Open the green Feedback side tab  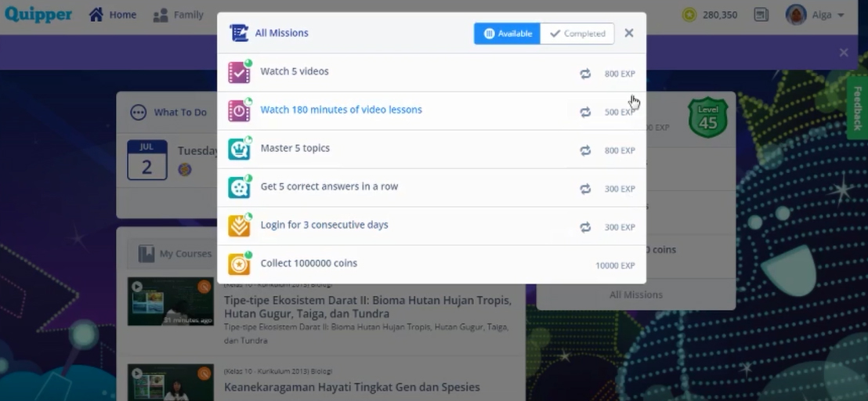point(858,108)
